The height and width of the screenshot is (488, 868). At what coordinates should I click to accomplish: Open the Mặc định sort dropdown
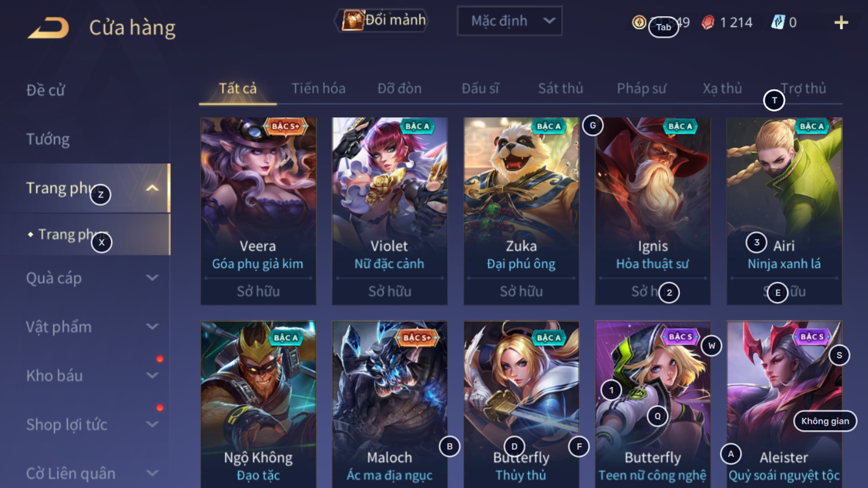click(509, 21)
